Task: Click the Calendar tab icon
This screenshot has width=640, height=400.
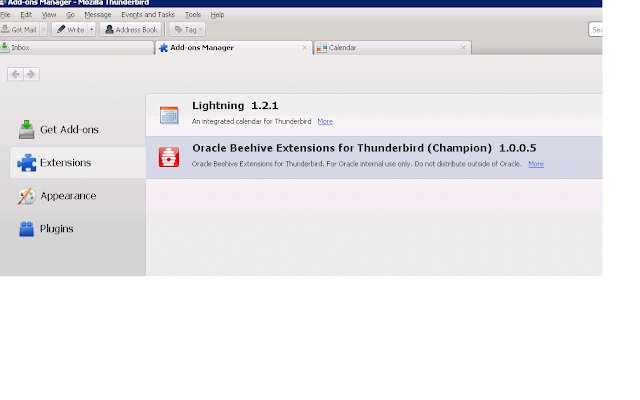Action: pos(322,48)
